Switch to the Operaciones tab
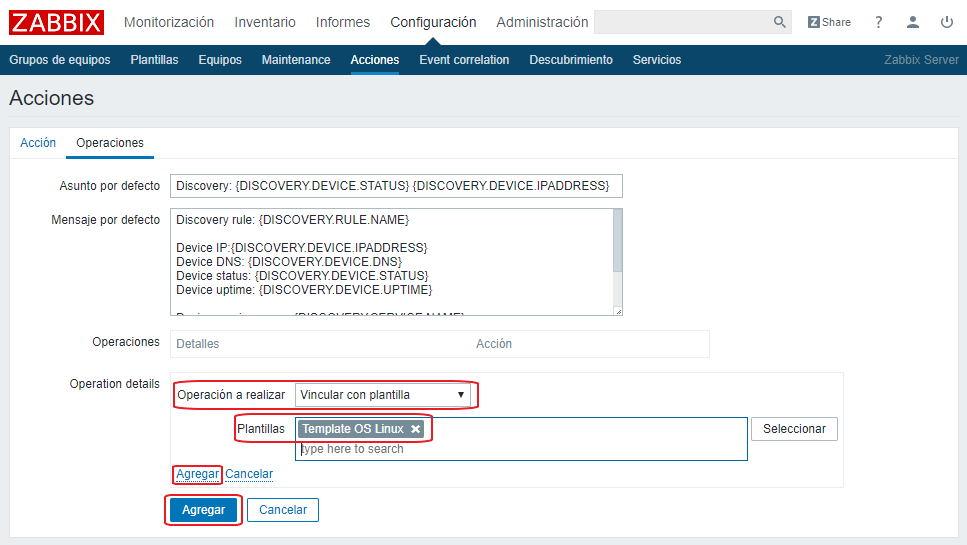The image size is (967, 545). [x=110, y=143]
